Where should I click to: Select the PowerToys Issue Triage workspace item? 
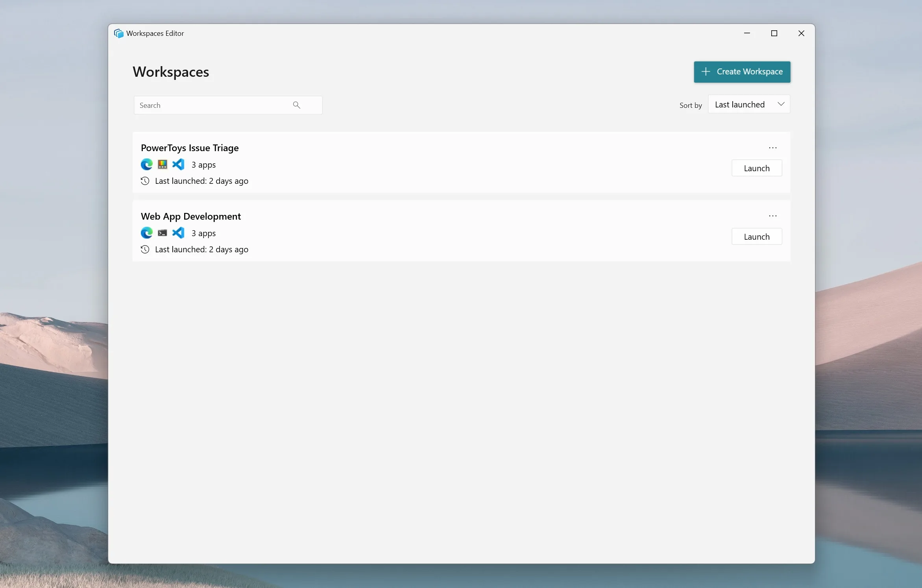189,147
